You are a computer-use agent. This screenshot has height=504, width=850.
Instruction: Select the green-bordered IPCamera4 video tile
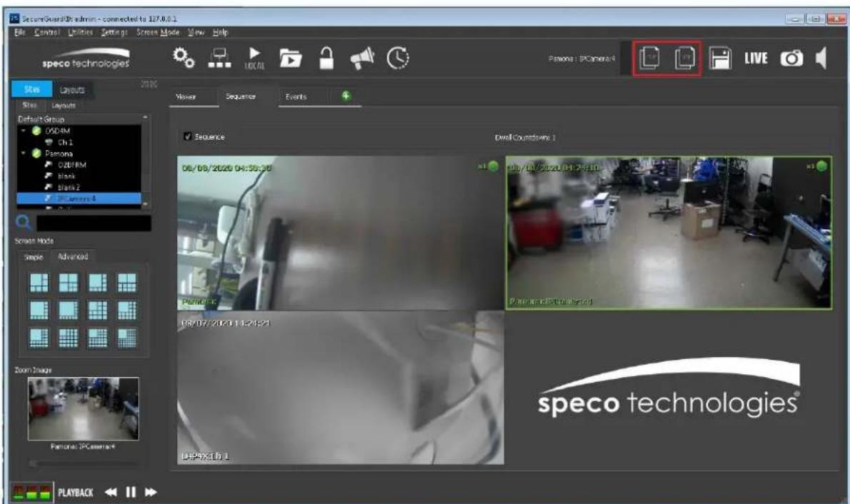click(669, 233)
